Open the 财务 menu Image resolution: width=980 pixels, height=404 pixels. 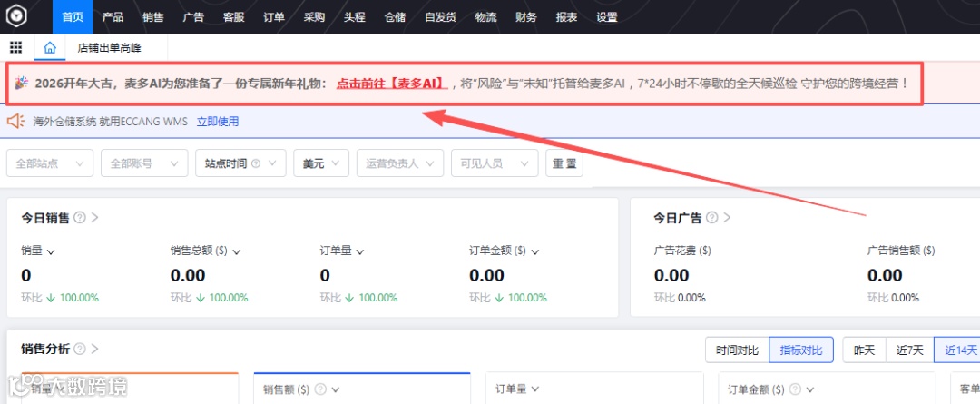(526, 17)
